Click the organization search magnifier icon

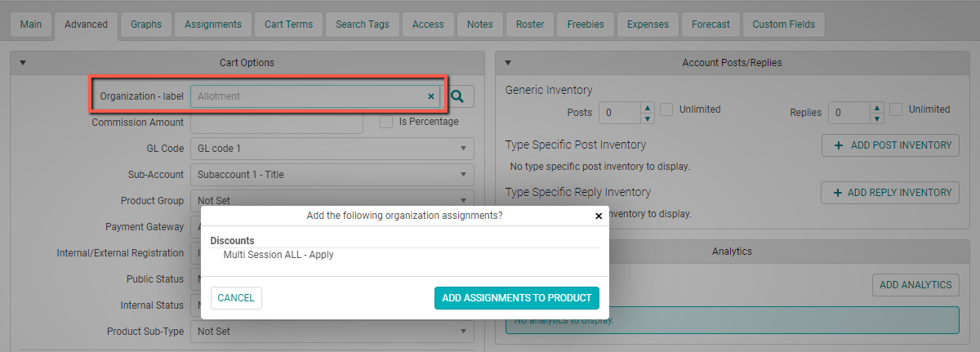(x=457, y=96)
